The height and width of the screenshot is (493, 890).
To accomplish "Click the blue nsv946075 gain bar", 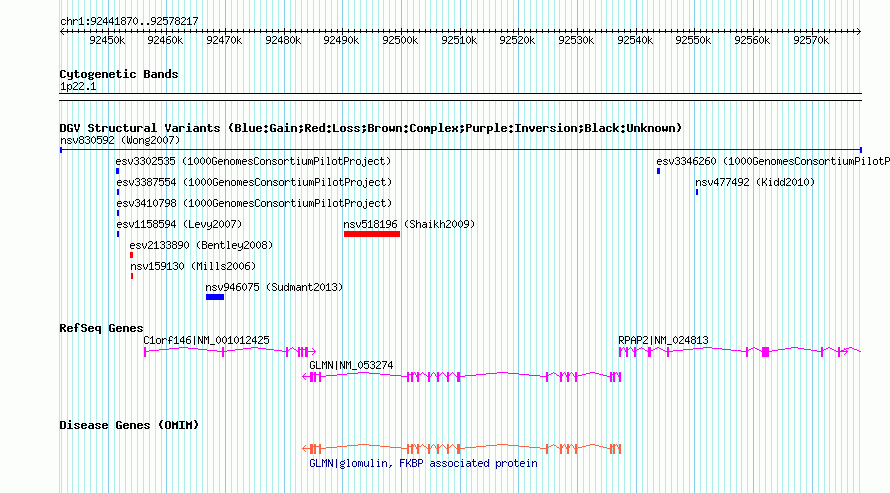I will pos(215,297).
